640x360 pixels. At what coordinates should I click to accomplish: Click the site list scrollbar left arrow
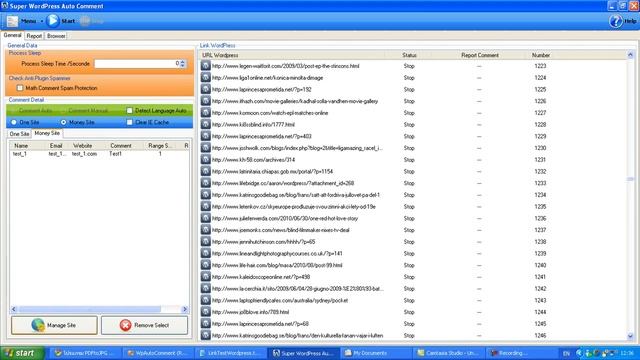14,309
